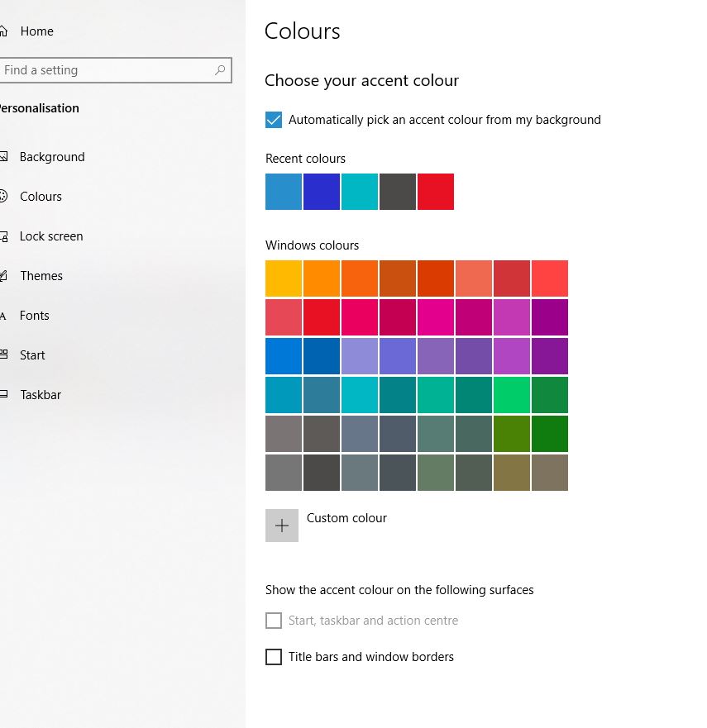Untick automatically pick an accent colour

click(274, 120)
